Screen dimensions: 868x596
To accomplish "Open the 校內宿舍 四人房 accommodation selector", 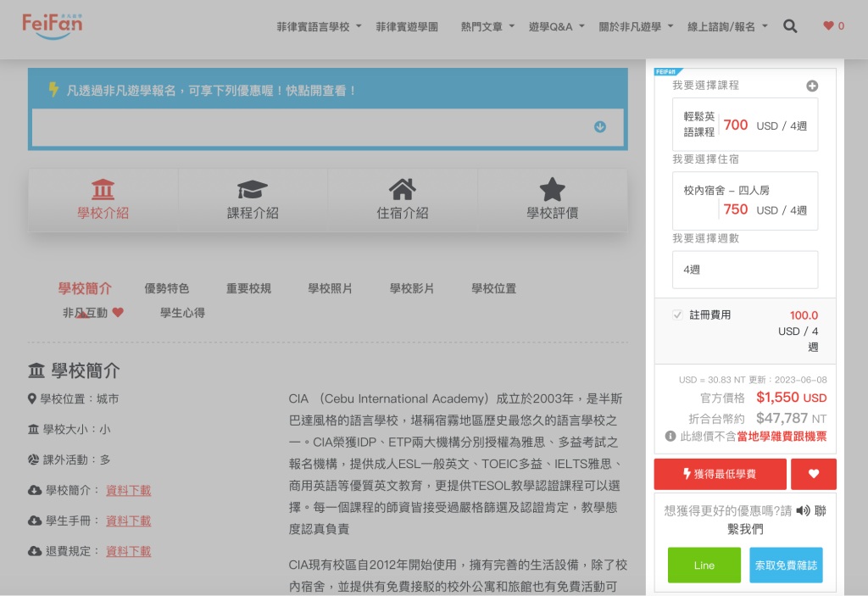I will tap(745, 201).
